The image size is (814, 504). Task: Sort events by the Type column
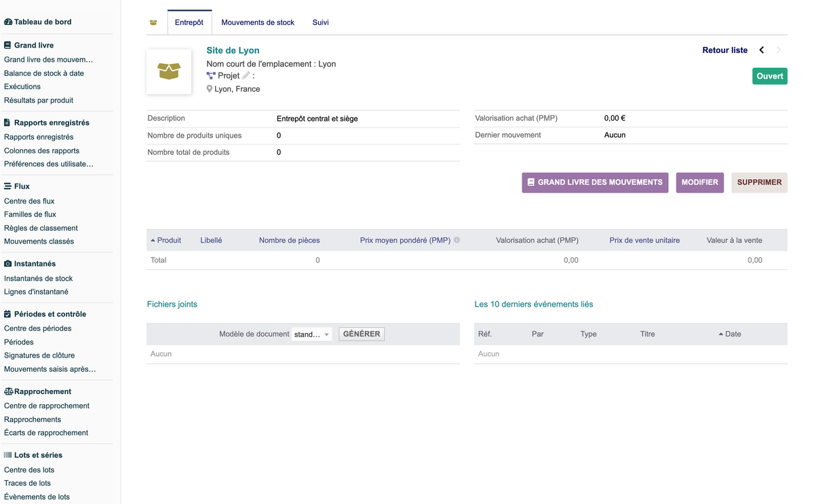[589, 334]
